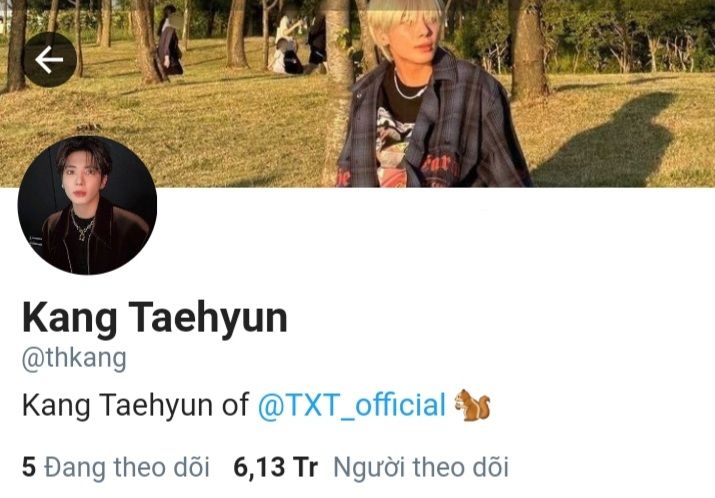Click the shadow on the grass in banner
Screen dimensions: 715x498
click(606, 139)
